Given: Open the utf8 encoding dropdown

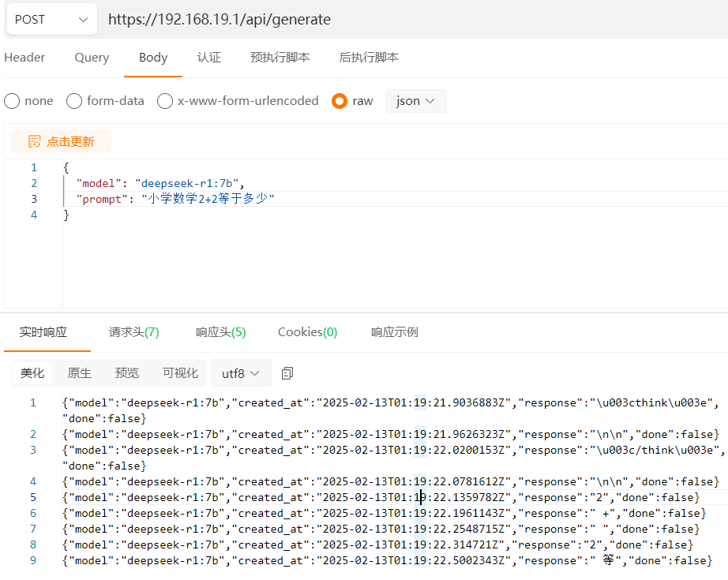Looking at the screenshot, I should click(x=240, y=373).
